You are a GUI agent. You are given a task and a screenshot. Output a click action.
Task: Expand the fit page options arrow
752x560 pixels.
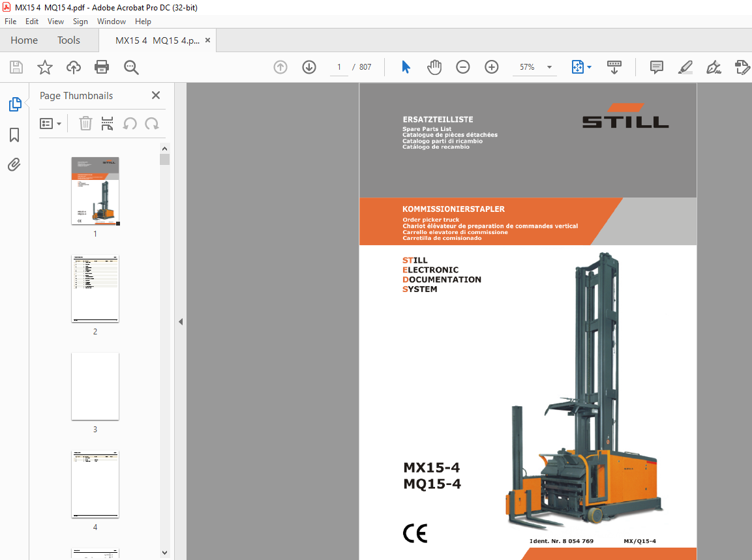pyautogui.click(x=590, y=67)
